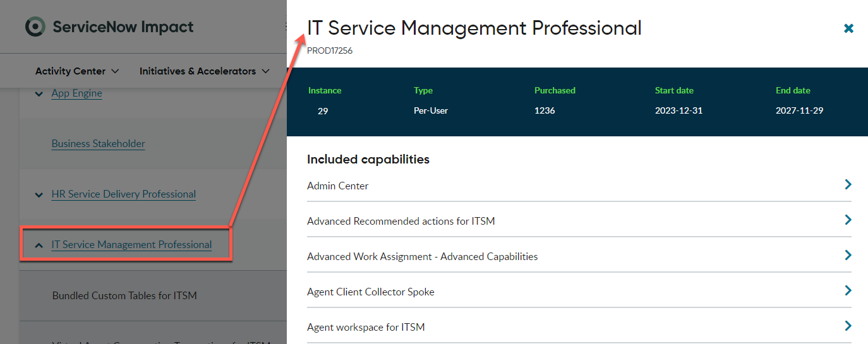Click the ServiceNow Impact title text
Viewport: 868px width, 344px height.
[x=123, y=27]
